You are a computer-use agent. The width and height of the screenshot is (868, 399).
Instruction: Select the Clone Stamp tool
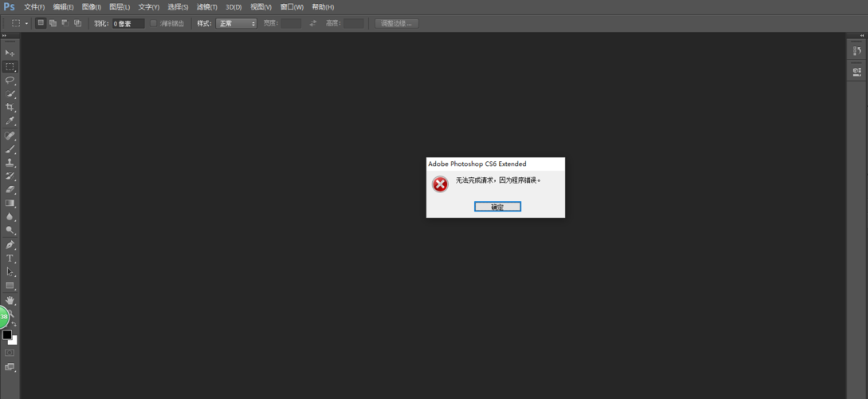10,163
